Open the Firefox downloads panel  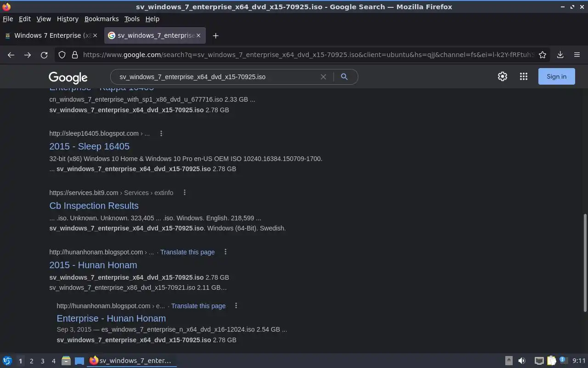tap(560, 55)
